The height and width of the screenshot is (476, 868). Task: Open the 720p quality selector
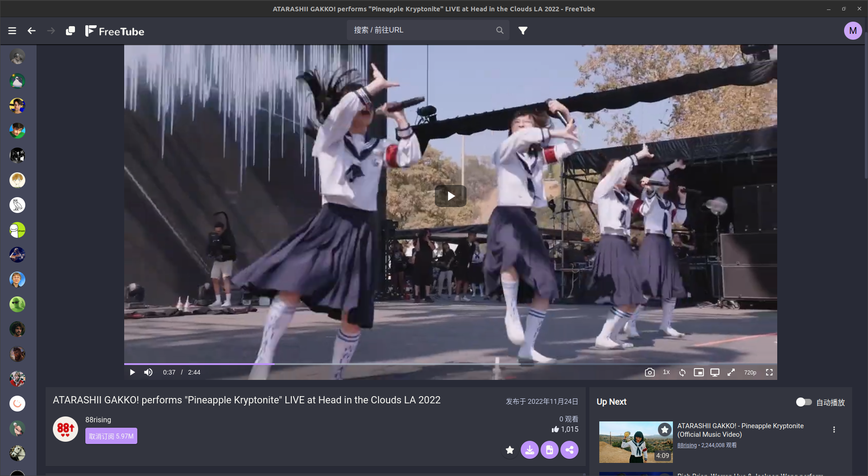[750, 372]
